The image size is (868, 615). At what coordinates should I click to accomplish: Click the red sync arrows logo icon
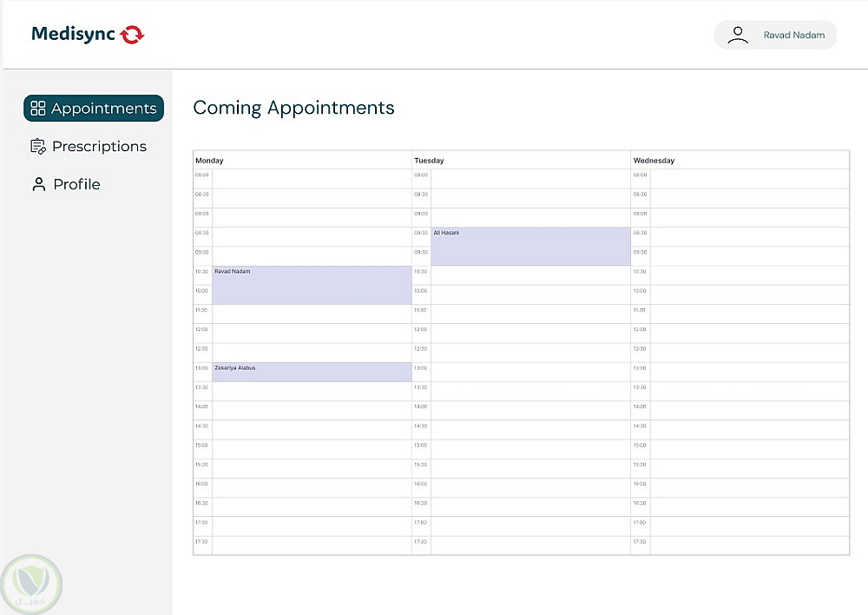click(x=132, y=35)
